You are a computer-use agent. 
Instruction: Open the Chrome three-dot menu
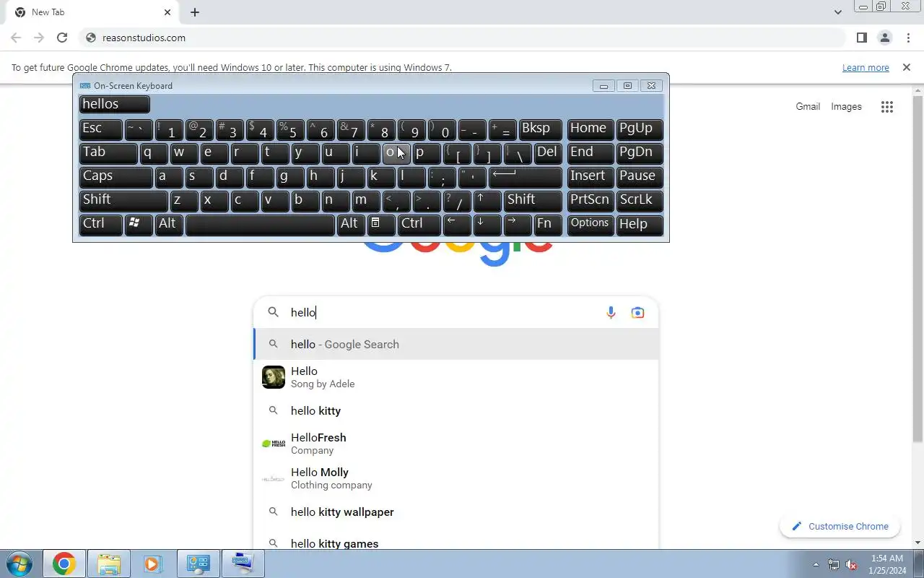[x=908, y=38]
